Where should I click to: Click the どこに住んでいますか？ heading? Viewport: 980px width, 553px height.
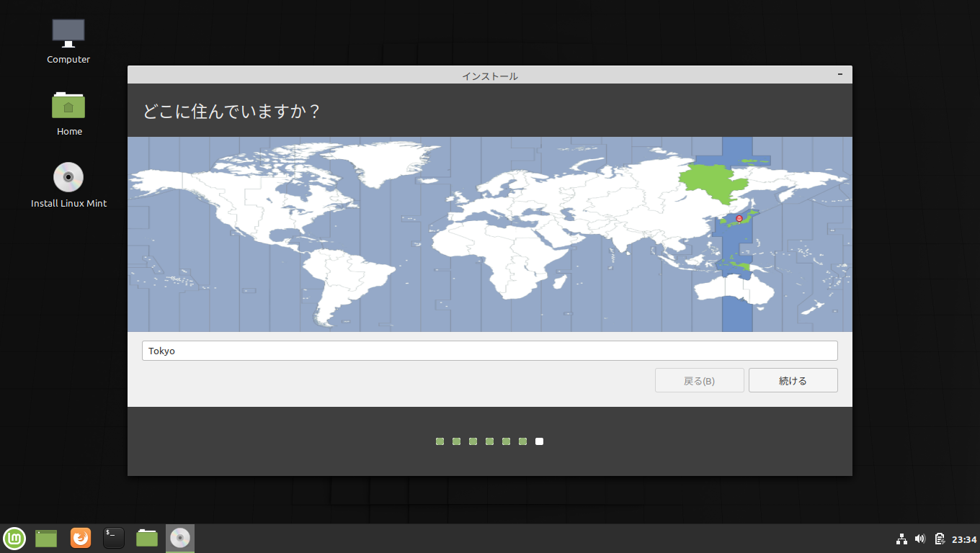(x=231, y=112)
